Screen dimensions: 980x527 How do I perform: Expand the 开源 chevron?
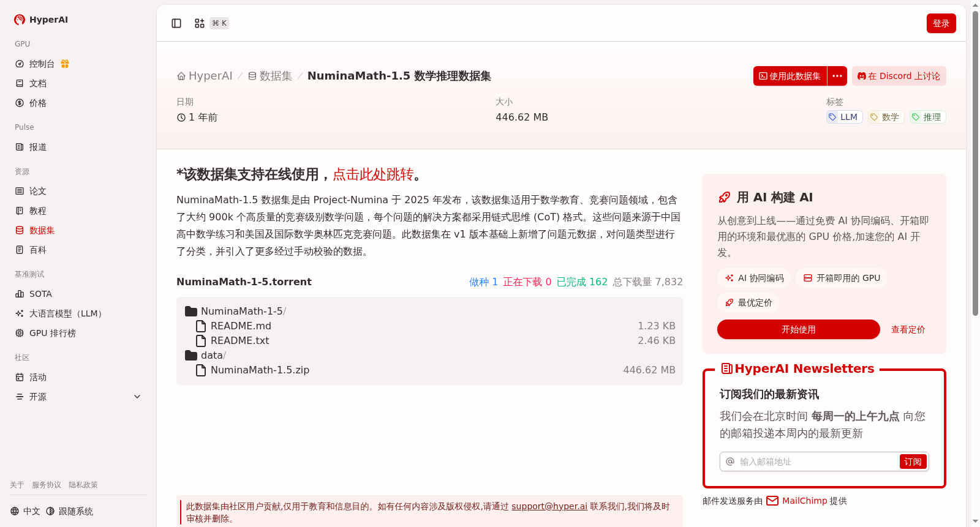click(137, 397)
